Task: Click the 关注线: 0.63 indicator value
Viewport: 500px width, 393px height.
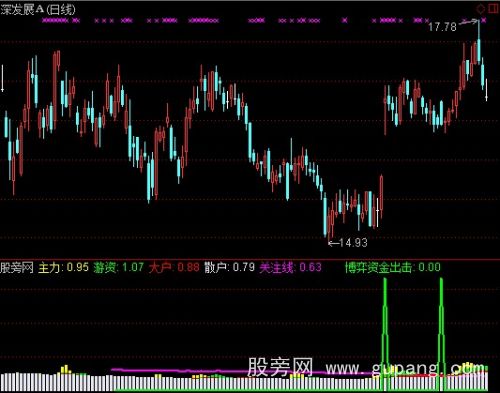Action: 290,267
